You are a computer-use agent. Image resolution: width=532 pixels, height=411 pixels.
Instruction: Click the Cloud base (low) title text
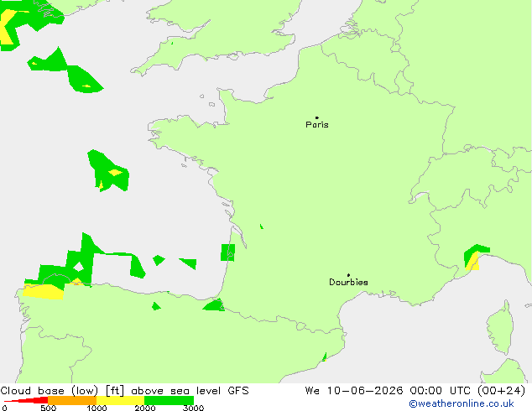tap(50, 391)
